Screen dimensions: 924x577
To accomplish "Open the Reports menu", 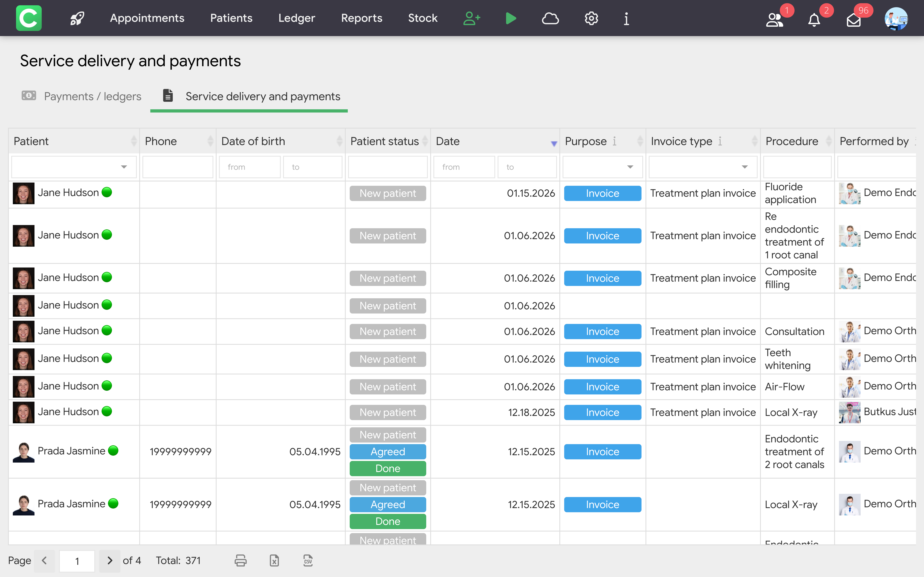I will coord(361,18).
